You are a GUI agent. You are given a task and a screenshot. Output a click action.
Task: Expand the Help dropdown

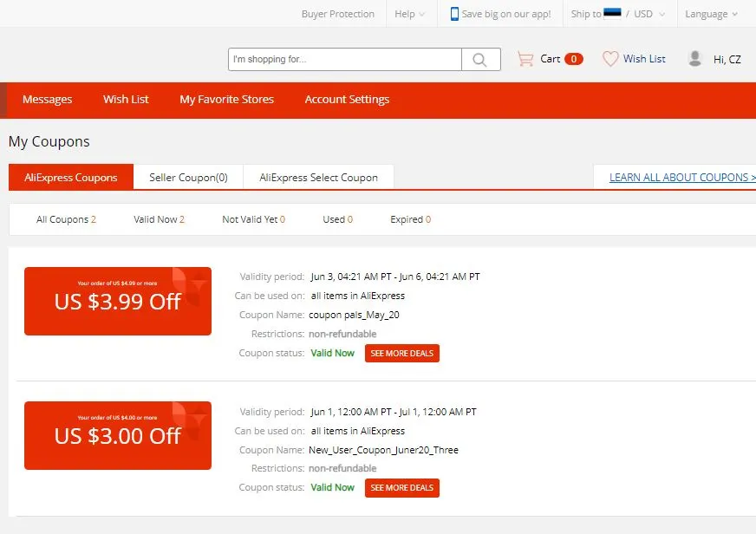[x=409, y=14]
